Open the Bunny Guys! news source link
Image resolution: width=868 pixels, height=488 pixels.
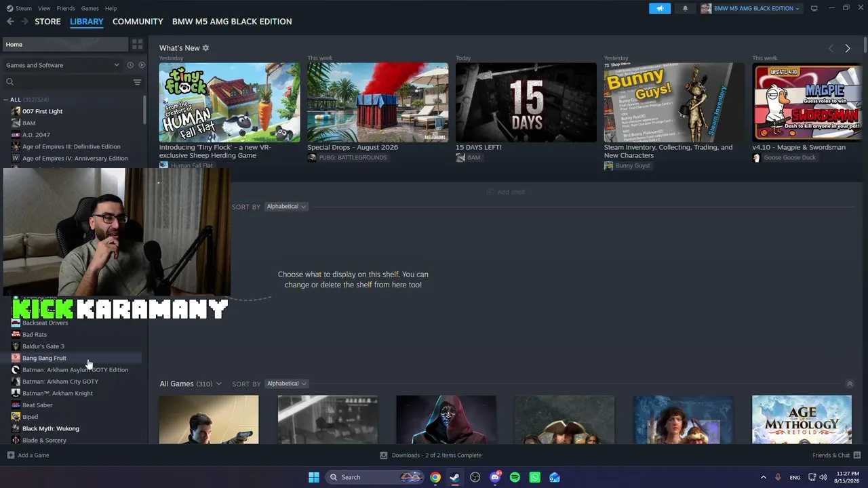tap(633, 166)
